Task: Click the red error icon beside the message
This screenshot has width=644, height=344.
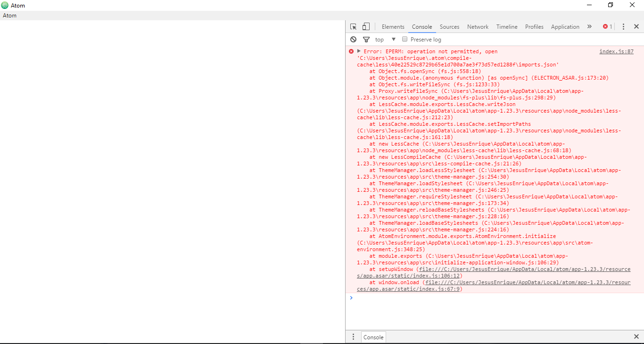Action: (x=351, y=51)
